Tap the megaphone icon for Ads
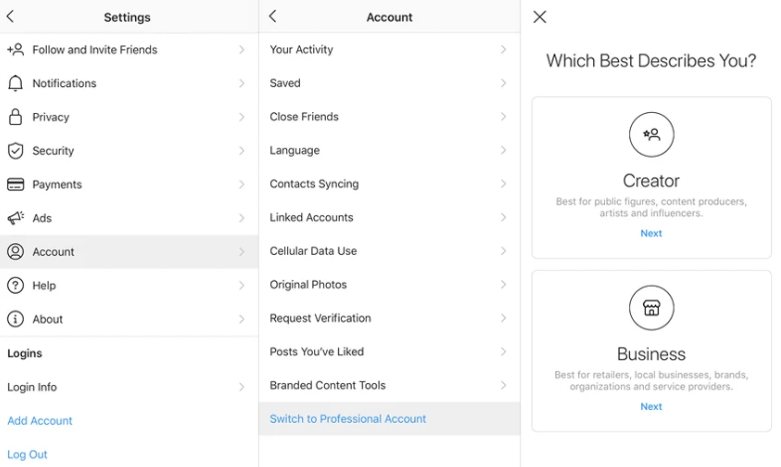The image size is (781, 467). (x=15, y=218)
